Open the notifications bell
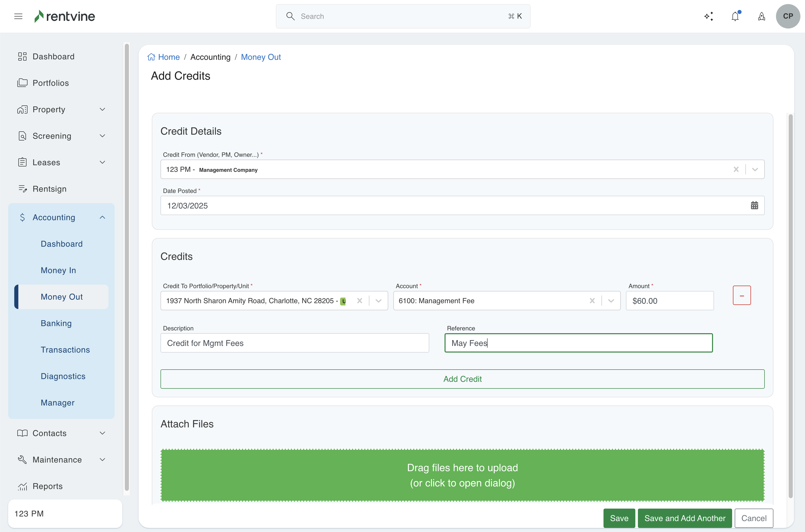Viewport: 805px width, 532px height. click(x=735, y=16)
